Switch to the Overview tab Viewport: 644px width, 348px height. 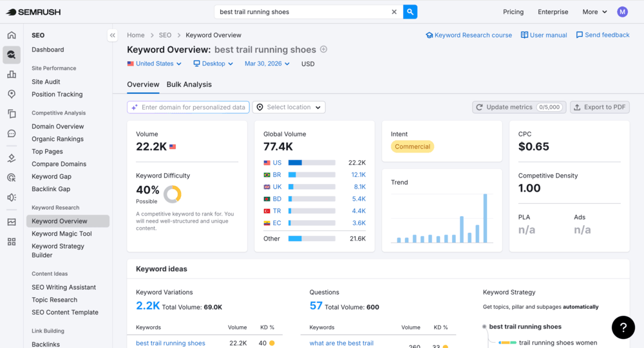(143, 84)
